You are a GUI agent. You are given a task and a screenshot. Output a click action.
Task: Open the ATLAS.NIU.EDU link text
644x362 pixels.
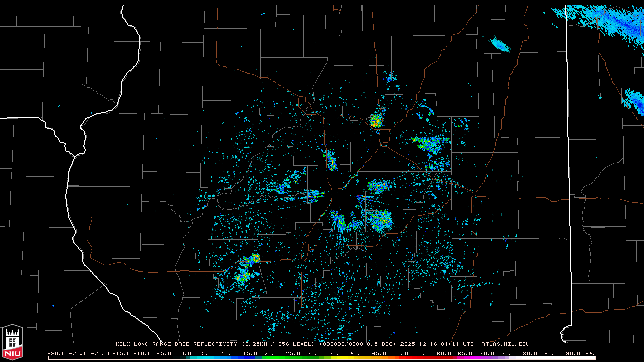505,344
